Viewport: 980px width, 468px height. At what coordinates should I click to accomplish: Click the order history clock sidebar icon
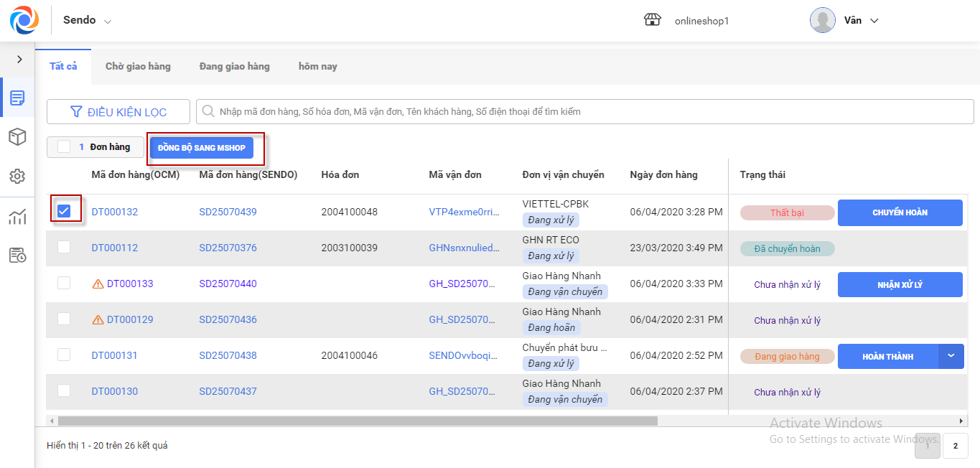tap(17, 255)
